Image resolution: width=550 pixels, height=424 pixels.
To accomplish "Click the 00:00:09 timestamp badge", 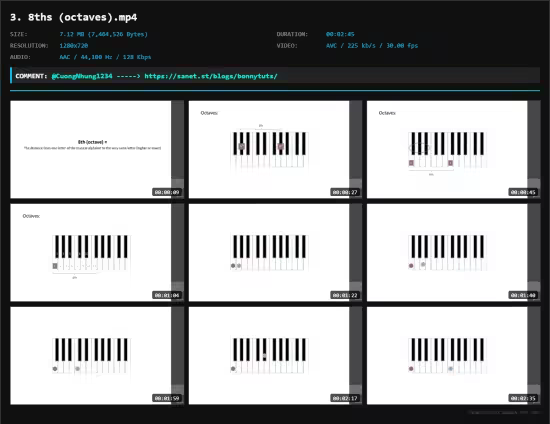I will point(167,192).
